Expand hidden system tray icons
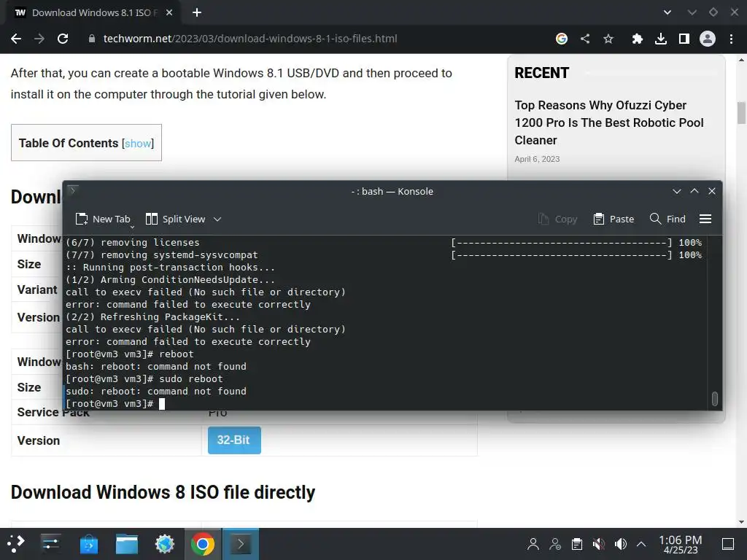 pos(641,544)
